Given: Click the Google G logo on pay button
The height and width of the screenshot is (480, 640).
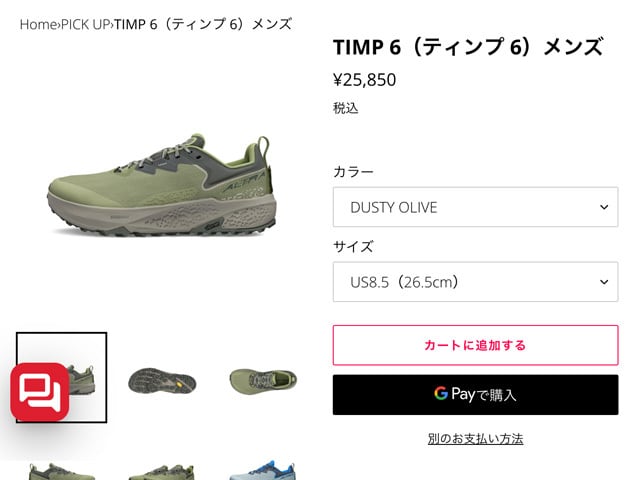Looking at the screenshot, I should (x=441, y=393).
